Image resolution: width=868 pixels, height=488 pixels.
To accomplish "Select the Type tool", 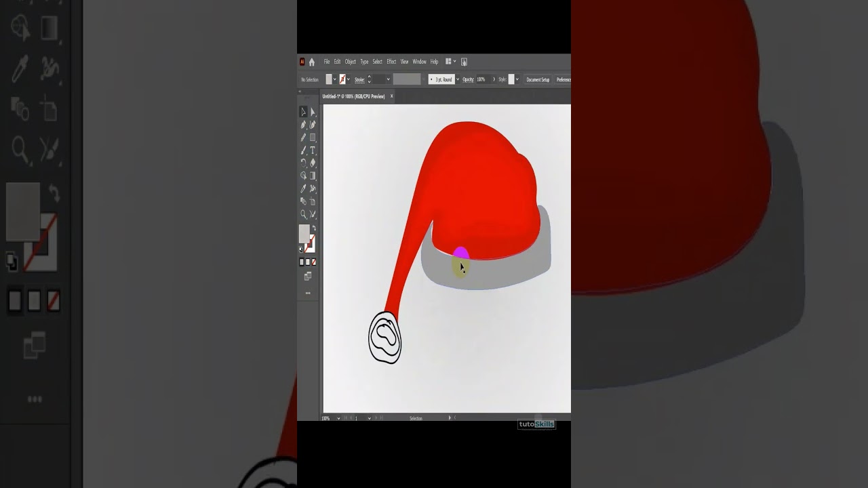I will 313,150.
